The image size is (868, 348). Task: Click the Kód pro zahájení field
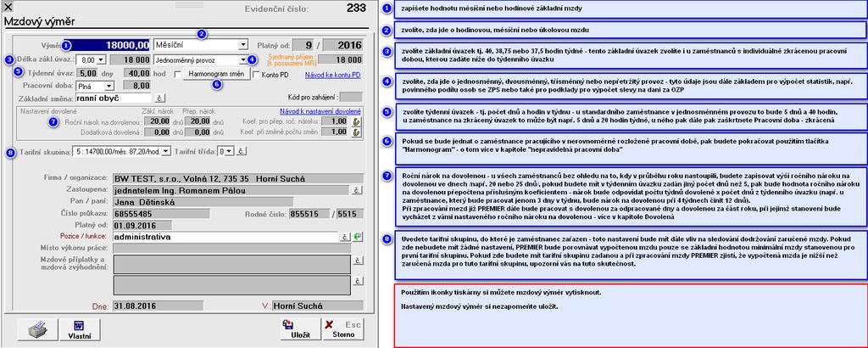pos(351,97)
